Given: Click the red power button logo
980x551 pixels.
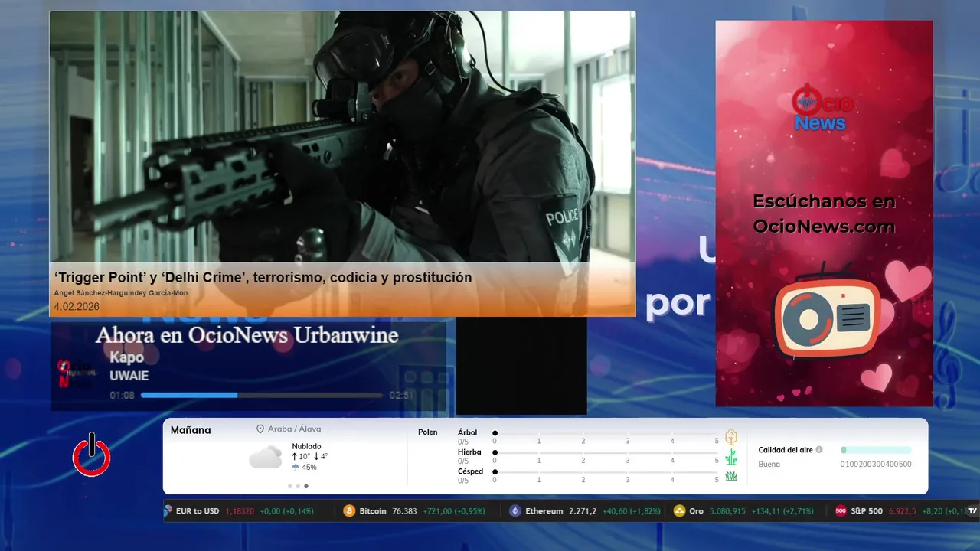Looking at the screenshot, I should 92,455.
